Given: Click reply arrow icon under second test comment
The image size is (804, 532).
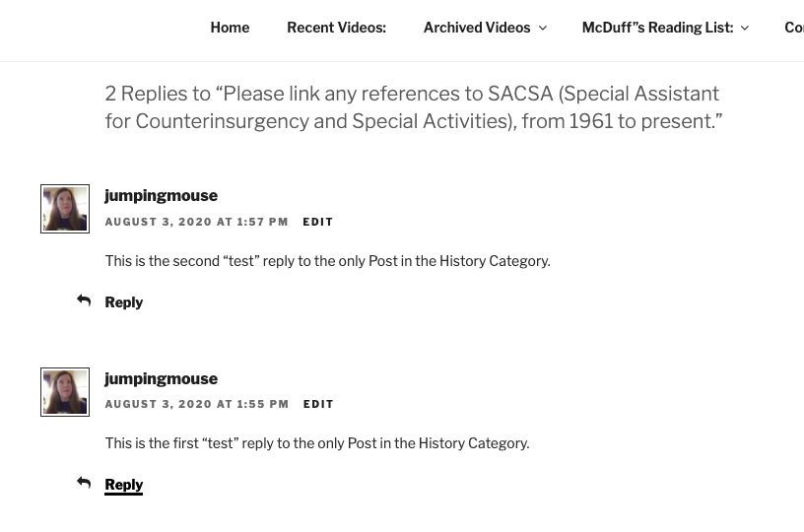Looking at the screenshot, I should (84, 300).
